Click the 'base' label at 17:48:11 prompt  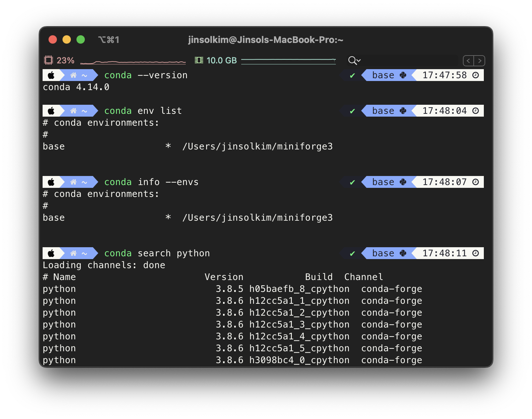[x=383, y=253]
